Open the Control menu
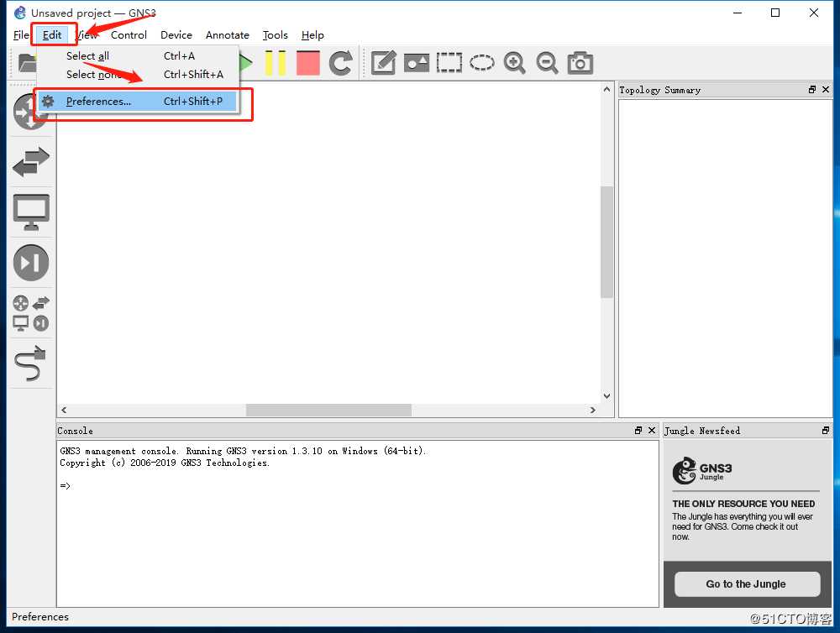The height and width of the screenshot is (633, 840). [x=129, y=34]
